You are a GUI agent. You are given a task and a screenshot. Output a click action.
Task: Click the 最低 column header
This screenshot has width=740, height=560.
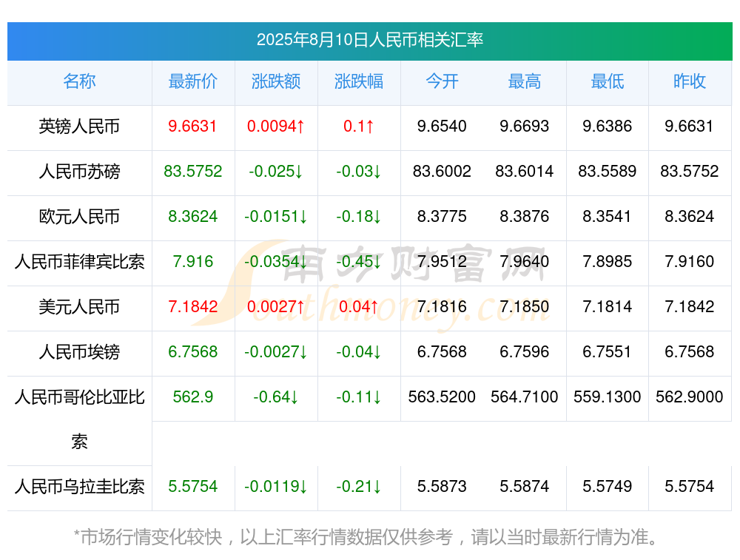607,81
